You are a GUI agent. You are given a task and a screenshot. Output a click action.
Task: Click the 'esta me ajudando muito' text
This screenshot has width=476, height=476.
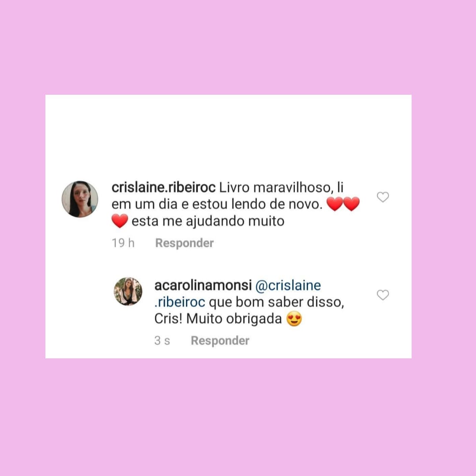[208, 221]
